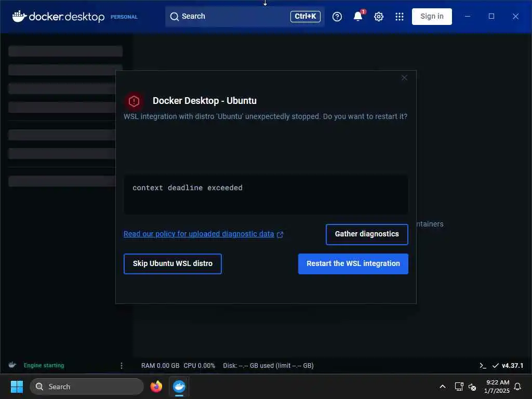Click the red error hexagon icon

point(134,101)
